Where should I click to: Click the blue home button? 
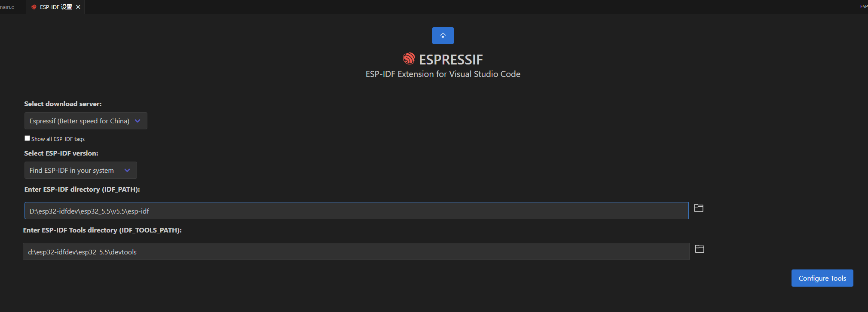443,36
